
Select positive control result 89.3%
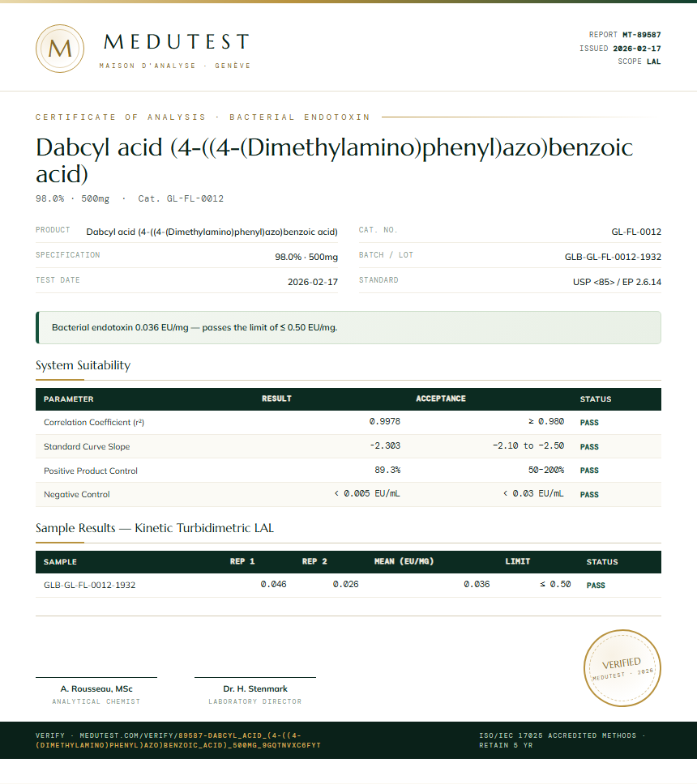click(x=387, y=470)
